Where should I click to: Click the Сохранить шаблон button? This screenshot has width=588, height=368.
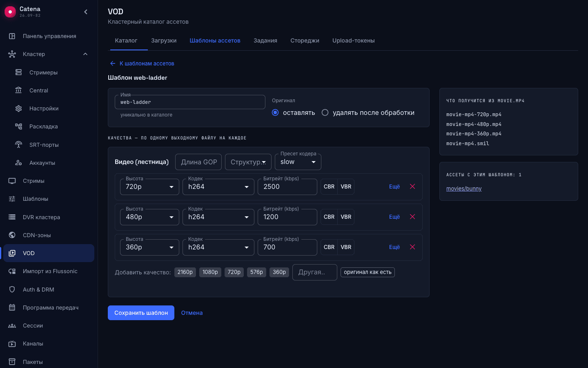click(141, 313)
